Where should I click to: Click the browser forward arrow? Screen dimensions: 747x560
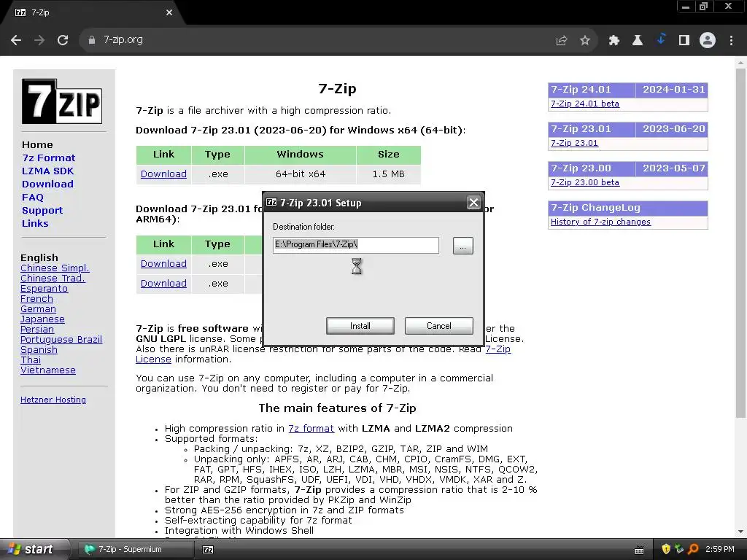(39, 40)
